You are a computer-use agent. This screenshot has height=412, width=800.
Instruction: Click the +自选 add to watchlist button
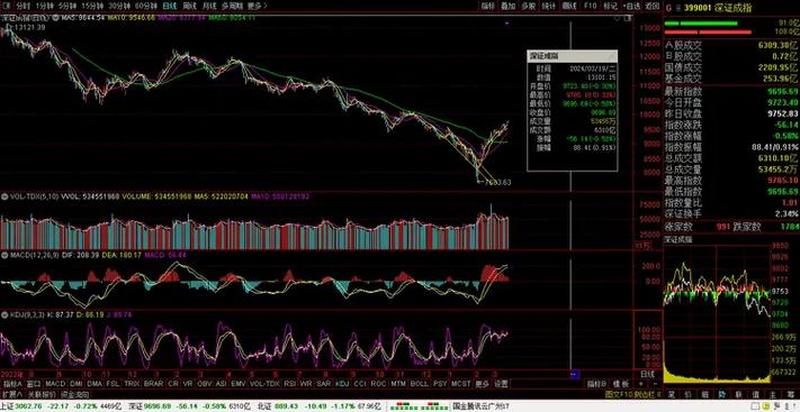pyautogui.click(x=631, y=6)
